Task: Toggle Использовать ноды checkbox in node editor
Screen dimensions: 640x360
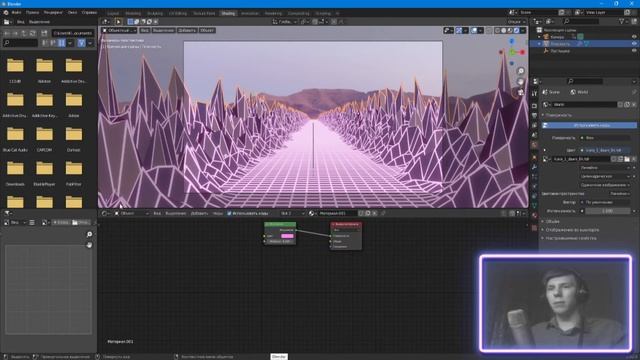Action: [x=229, y=213]
